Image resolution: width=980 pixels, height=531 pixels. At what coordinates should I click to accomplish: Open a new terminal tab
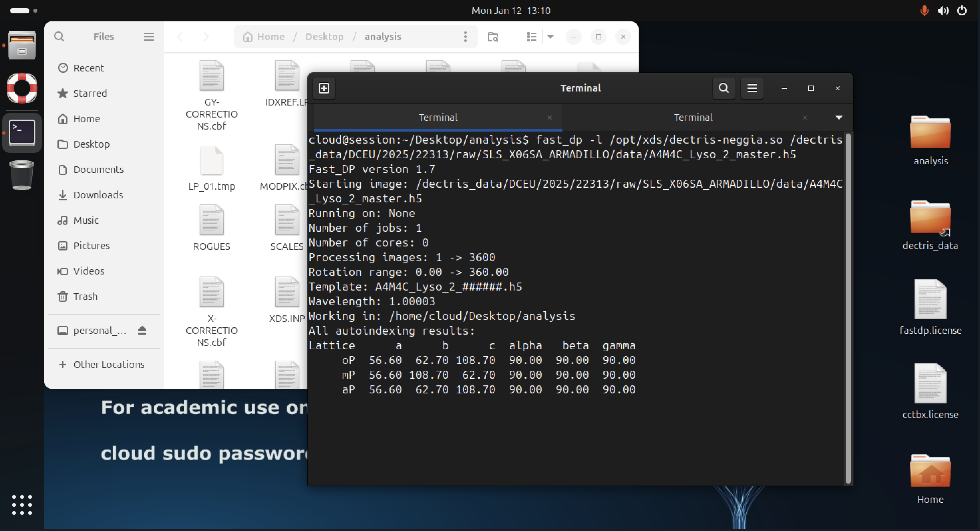pyautogui.click(x=324, y=88)
